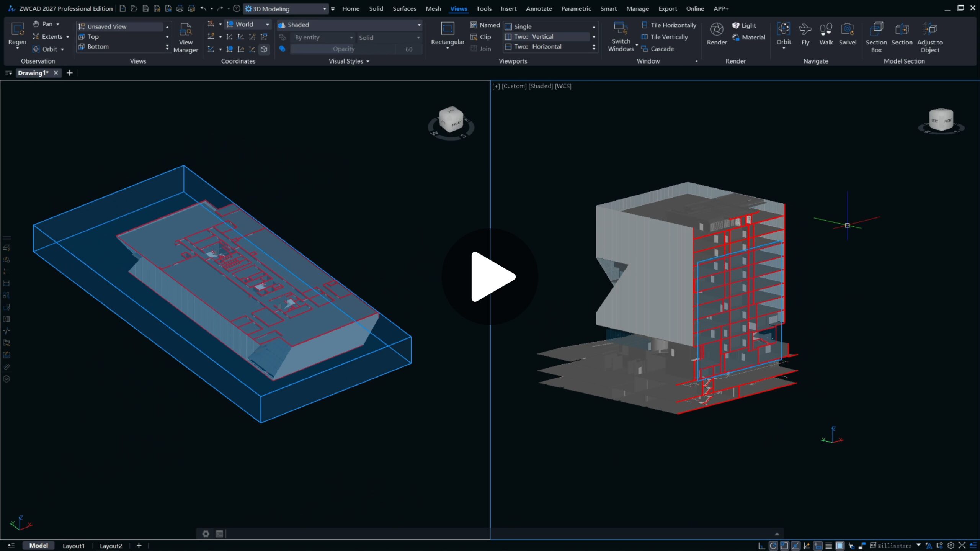This screenshot has height=551, width=980.
Task: Open the Shaded visual style dropdown
Action: click(x=419, y=25)
